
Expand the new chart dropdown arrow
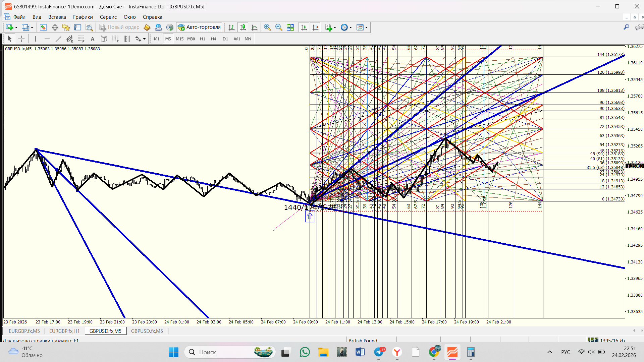[16, 27]
